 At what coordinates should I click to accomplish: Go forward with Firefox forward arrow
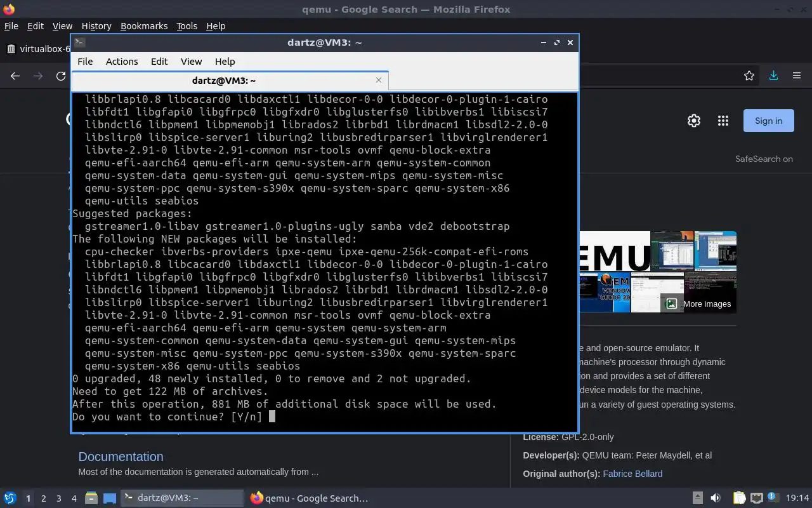[x=38, y=76]
